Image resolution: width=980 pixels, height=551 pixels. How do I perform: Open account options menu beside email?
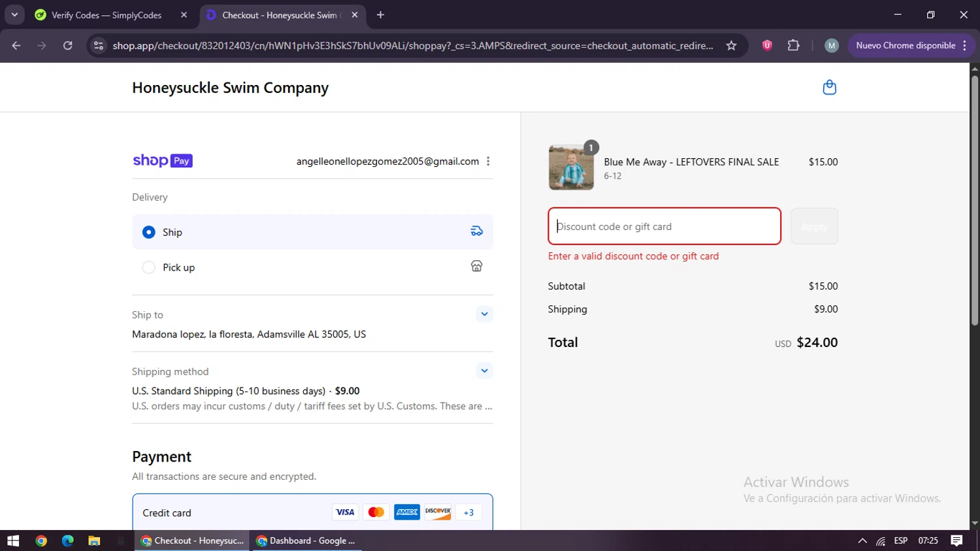(488, 161)
